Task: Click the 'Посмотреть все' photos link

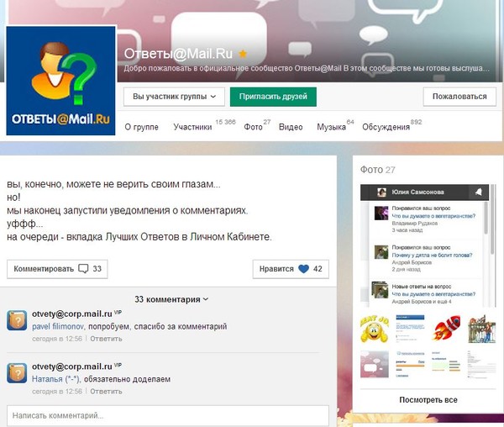Action: [428, 400]
